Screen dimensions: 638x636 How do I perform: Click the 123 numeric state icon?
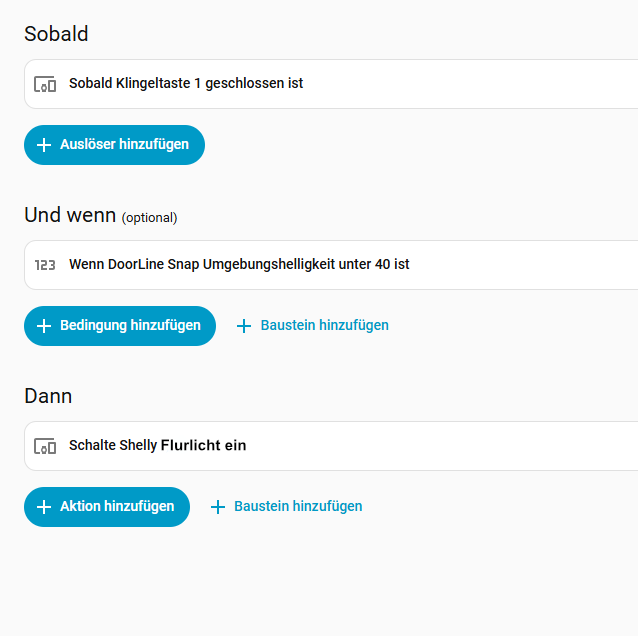pos(45,265)
